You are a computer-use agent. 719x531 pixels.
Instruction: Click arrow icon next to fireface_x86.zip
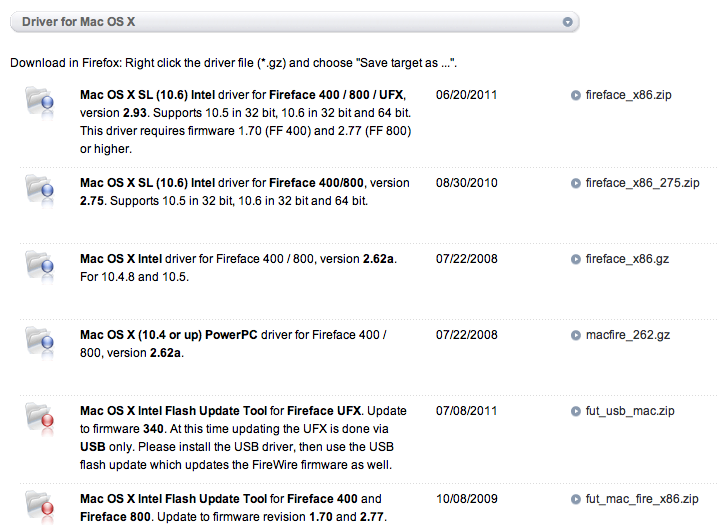tap(576, 96)
